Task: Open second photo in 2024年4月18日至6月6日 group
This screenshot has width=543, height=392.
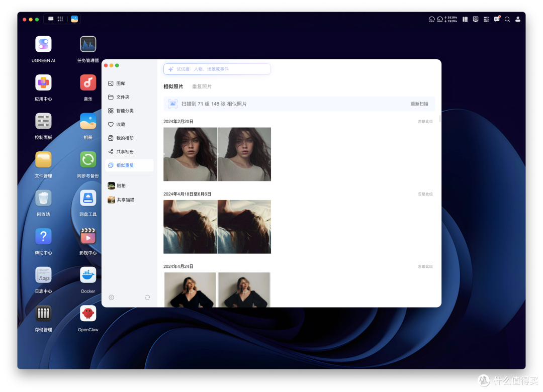Action: pos(244,227)
